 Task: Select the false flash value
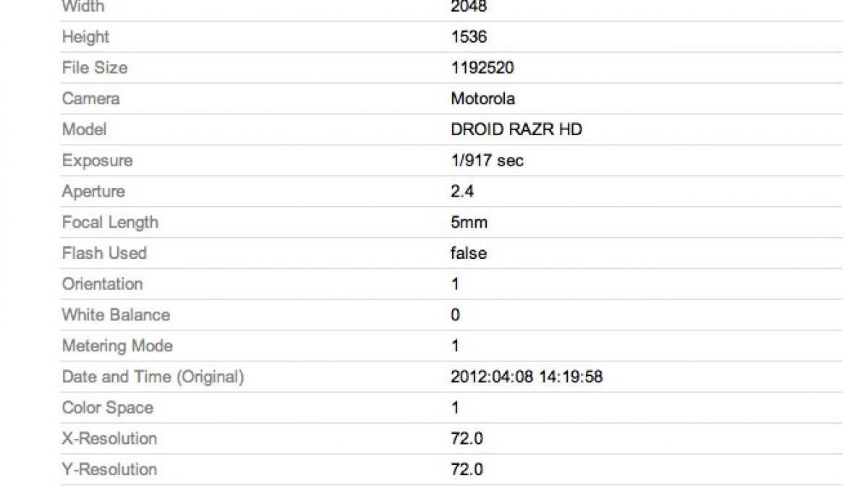(469, 253)
